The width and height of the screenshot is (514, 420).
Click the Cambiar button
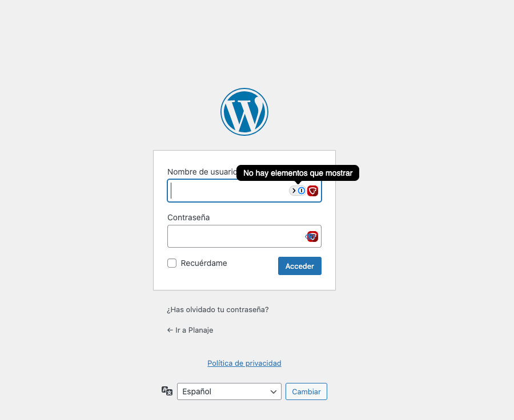[x=306, y=391]
